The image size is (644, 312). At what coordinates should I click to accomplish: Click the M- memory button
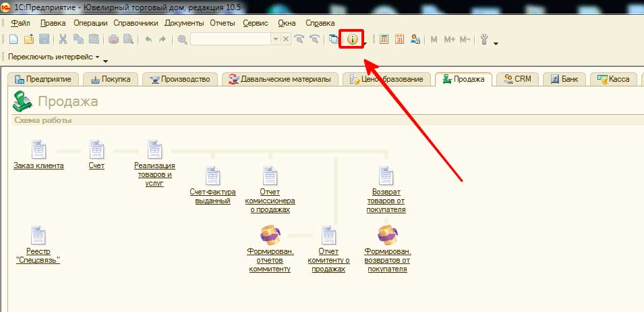(x=465, y=39)
